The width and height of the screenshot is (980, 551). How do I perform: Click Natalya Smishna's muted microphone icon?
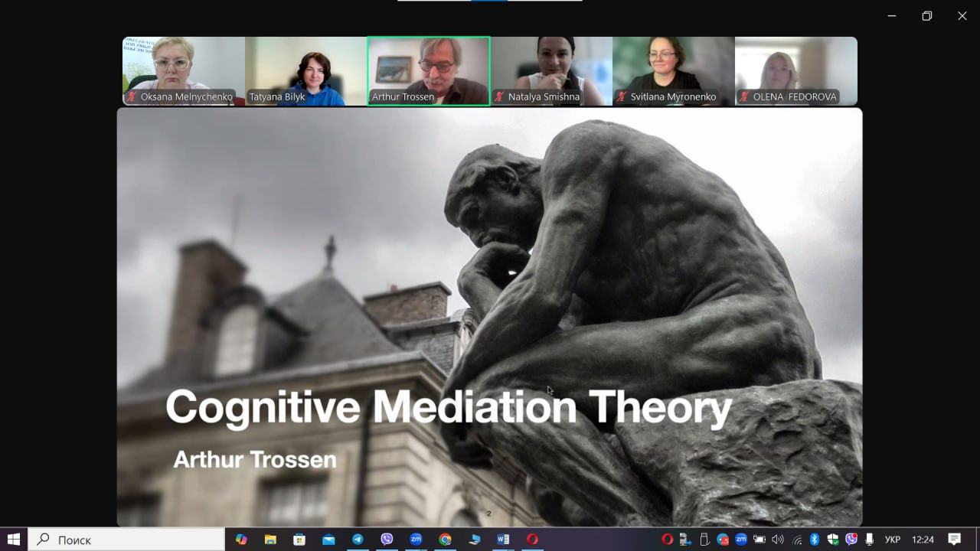(x=499, y=97)
